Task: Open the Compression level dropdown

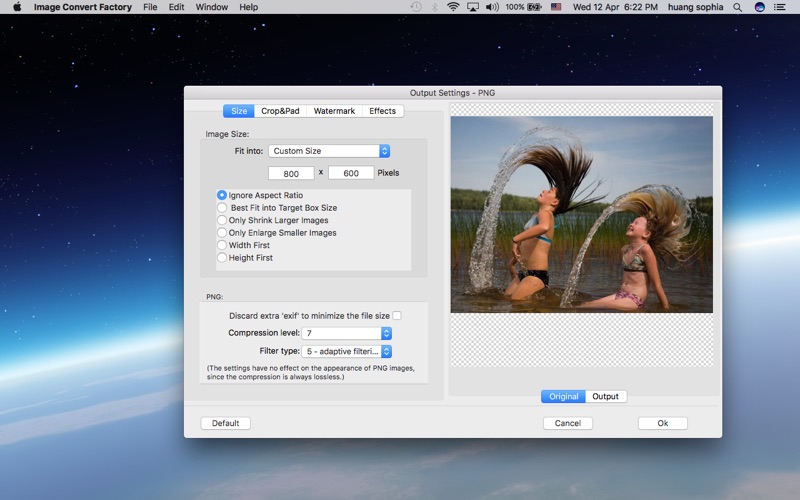Action: coord(346,333)
